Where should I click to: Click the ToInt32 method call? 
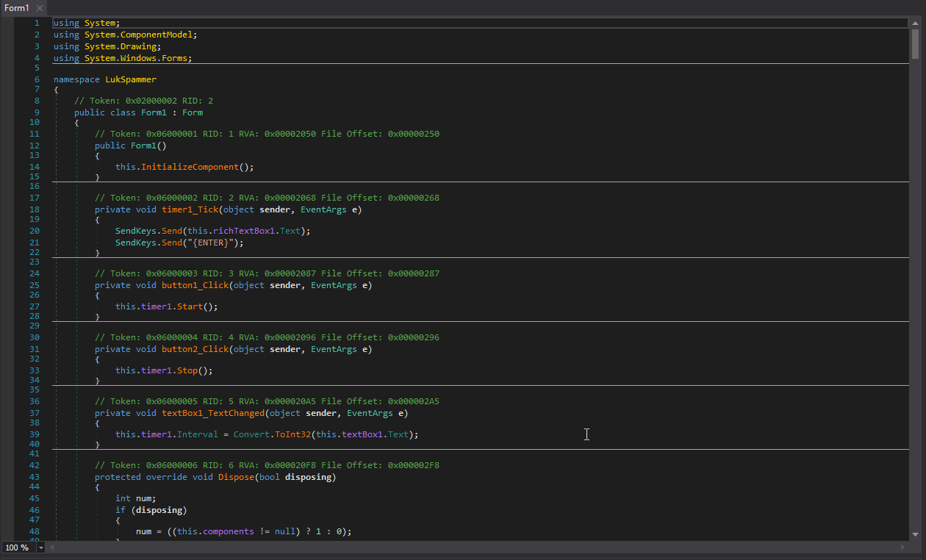[294, 434]
